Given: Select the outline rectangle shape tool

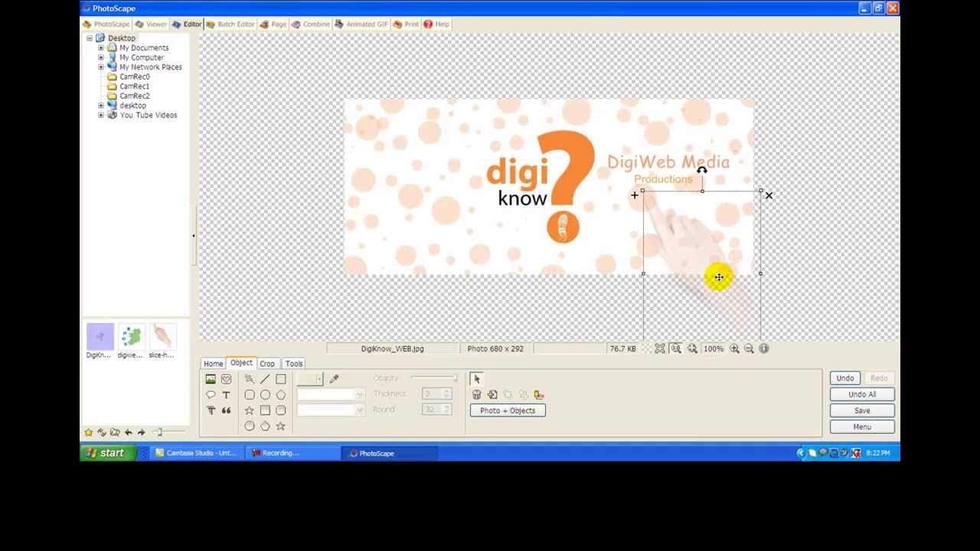Looking at the screenshot, I should coord(281,379).
